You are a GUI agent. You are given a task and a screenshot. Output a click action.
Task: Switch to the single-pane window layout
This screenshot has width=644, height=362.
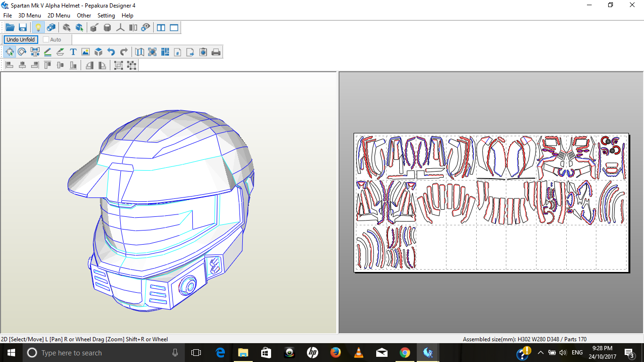click(x=174, y=28)
